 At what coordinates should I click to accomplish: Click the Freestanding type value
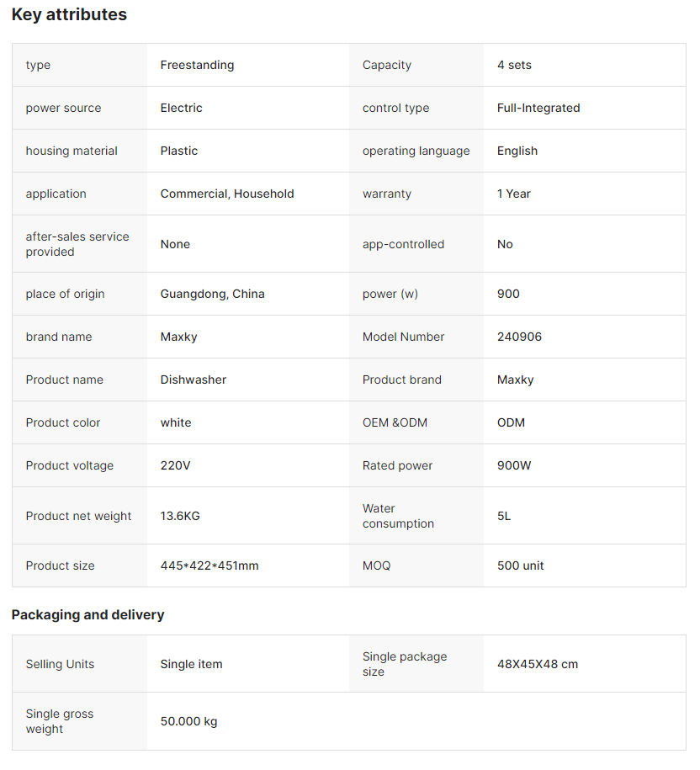197,65
